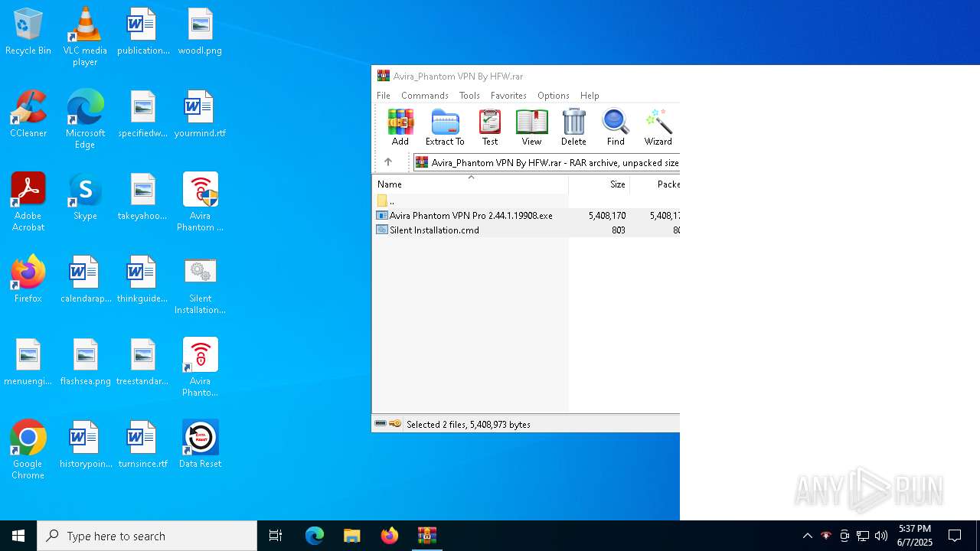Viewport: 980px width, 551px height.
Task: Run the Test archive tool
Action: click(x=490, y=127)
